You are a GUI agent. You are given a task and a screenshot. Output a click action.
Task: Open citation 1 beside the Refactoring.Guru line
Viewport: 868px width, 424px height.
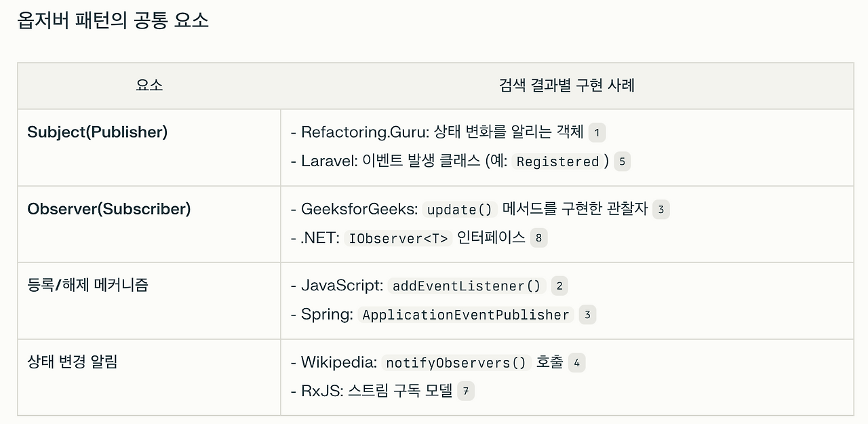(x=597, y=132)
